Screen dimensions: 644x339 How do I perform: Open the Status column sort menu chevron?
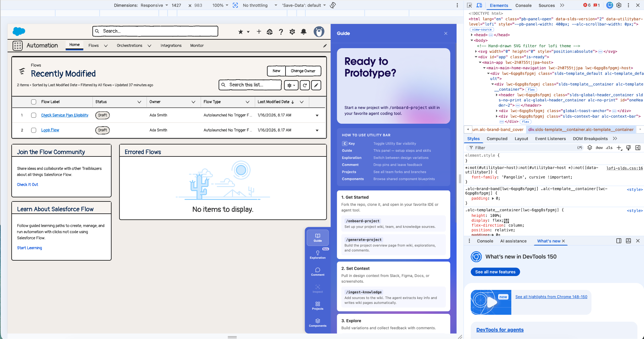point(139,102)
